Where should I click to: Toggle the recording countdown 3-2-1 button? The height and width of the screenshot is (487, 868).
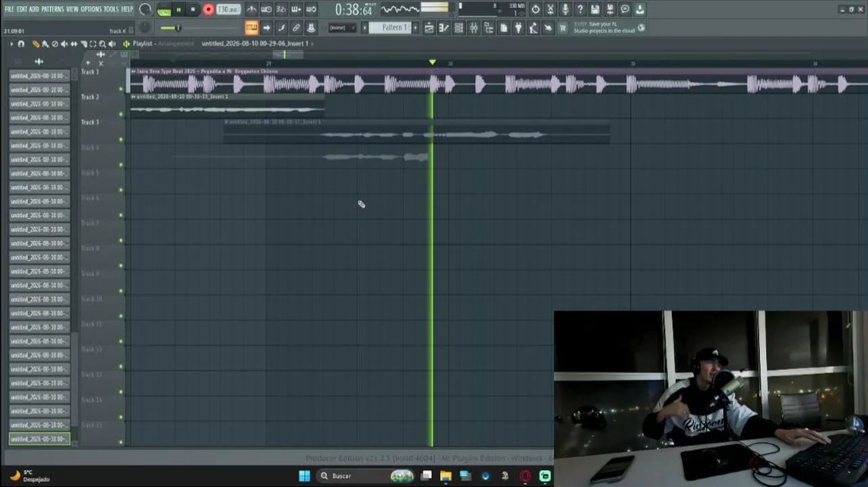281,9
